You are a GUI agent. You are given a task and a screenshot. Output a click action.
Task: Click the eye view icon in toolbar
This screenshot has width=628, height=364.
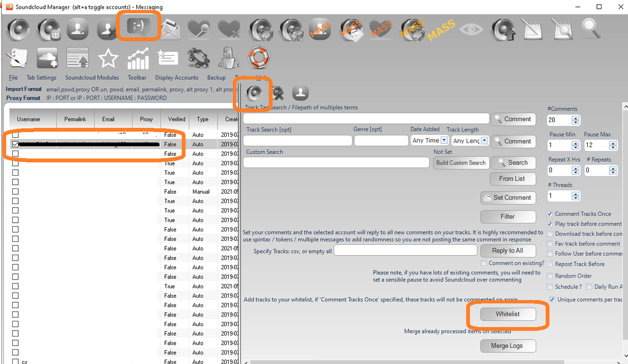tap(471, 29)
